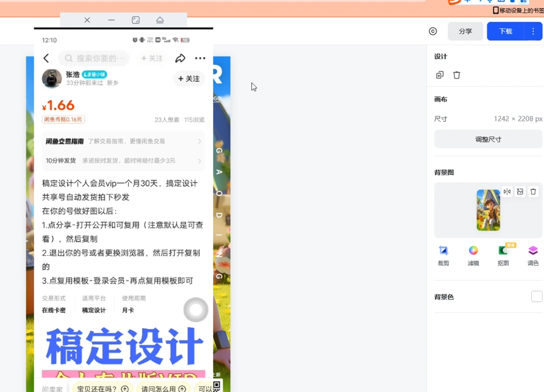This screenshot has height=392, width=544.
Task: Open the three-dot more menu in phone view
Action: pos(200,58)
